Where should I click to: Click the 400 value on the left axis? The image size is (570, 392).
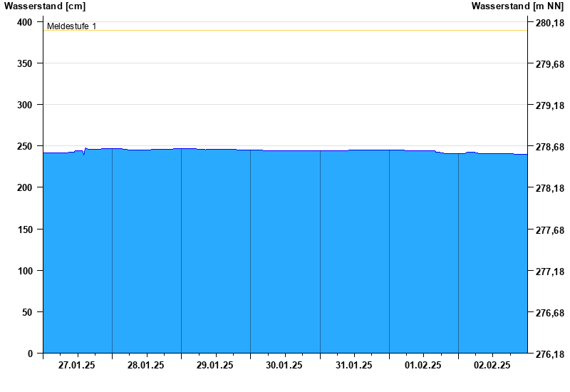[x=25, y=22]
